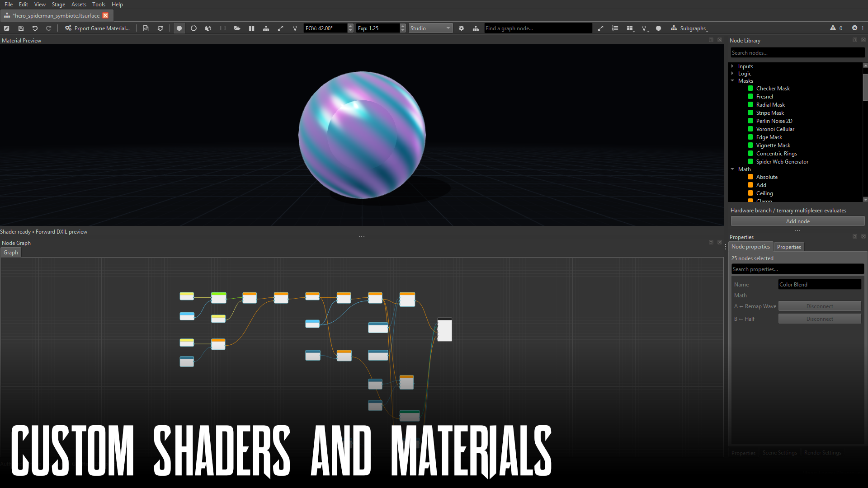Click the errors count indicator

pyautogui.click(x=858, y=28)
